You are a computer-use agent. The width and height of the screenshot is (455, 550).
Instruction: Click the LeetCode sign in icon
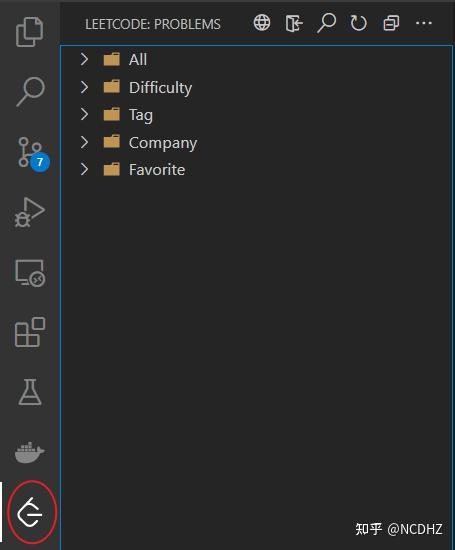click(294, 24)
